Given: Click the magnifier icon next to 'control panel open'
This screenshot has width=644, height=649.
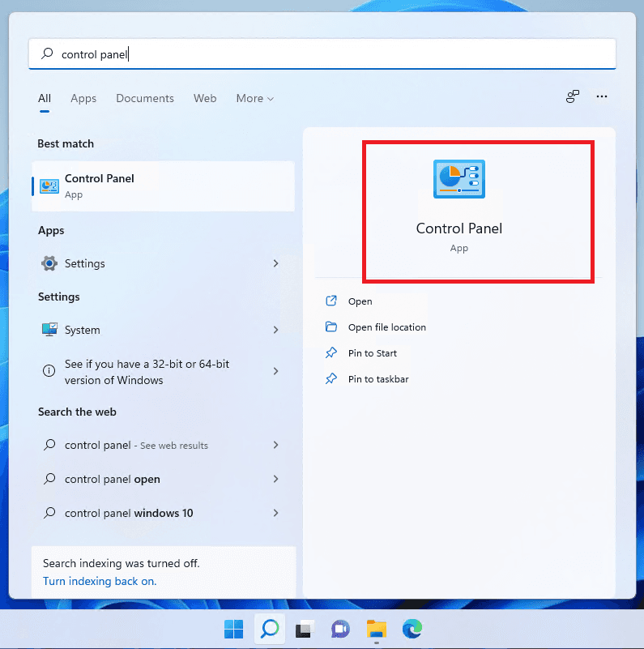Looking at the screenshot, I should 49,479.
